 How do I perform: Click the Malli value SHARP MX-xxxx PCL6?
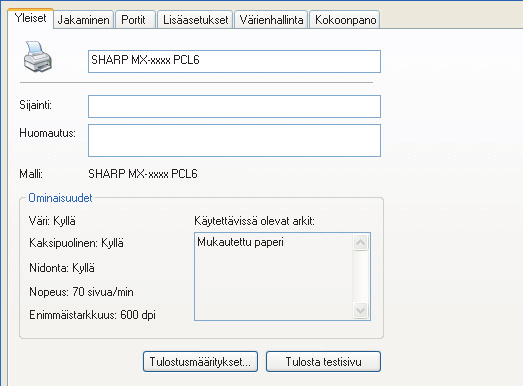click(143, 174)
